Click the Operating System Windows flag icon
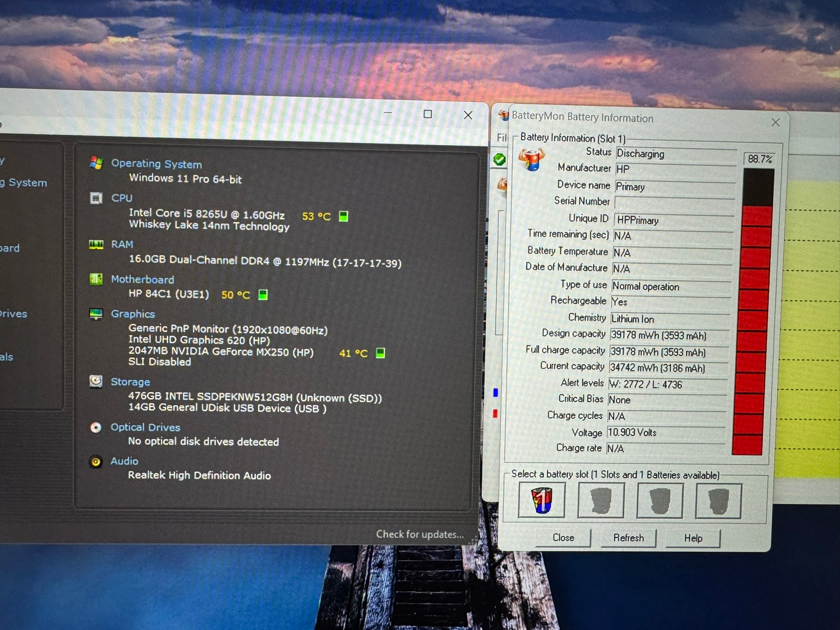Image resolution: width=840 pixels, height=630 pixels. [x=96, y=163]
